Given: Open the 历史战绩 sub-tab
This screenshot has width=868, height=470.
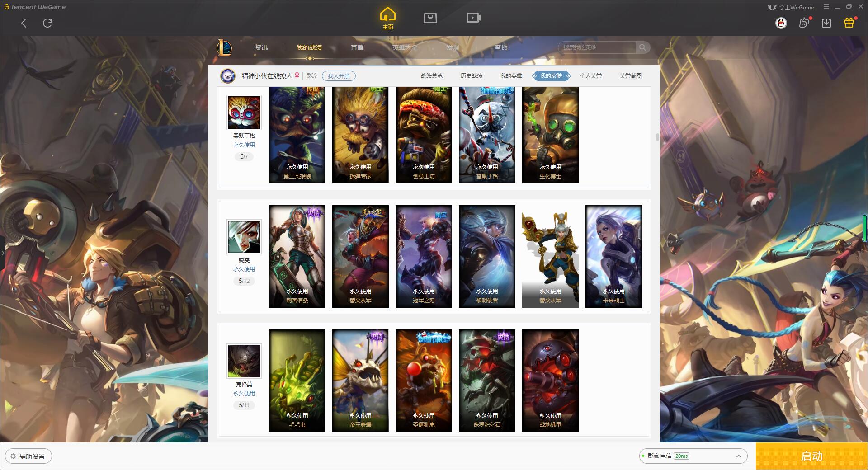Looking at the screenshot, I should tap(472, 76).
